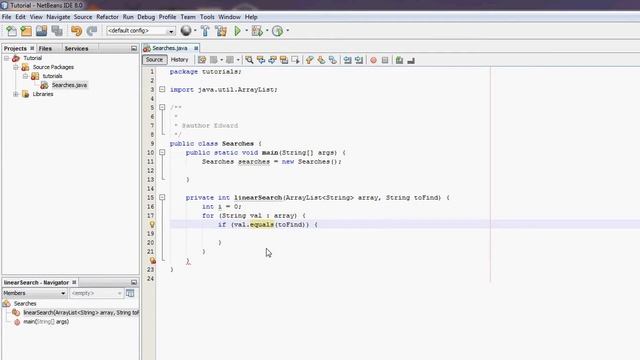Collapse the import fold on line 3

tap(162, 89)
